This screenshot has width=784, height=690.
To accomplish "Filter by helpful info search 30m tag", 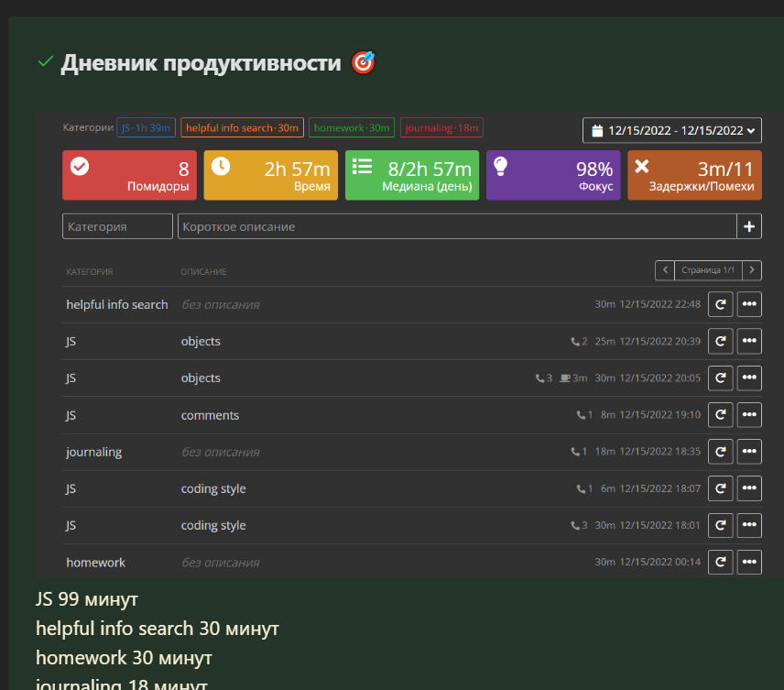I will click(x=242, y=127).
